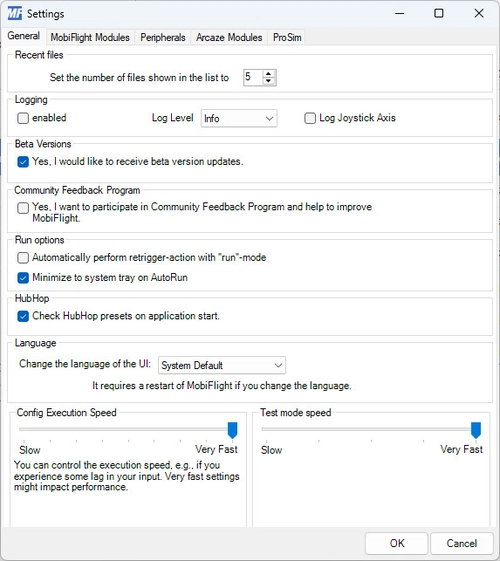Disable Check HubHop presets on application start
The height and width of the screenshot is (561, 500).
pyautogui.click(x=23, y=316)
